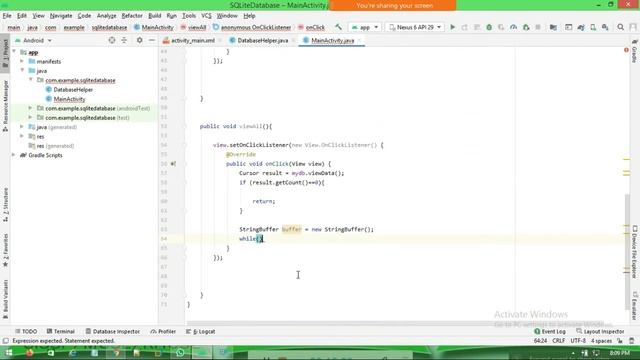This screenshot has width=640, height=360.
Task: Run the app with the green play icon
Action: [x=452, y=27]
